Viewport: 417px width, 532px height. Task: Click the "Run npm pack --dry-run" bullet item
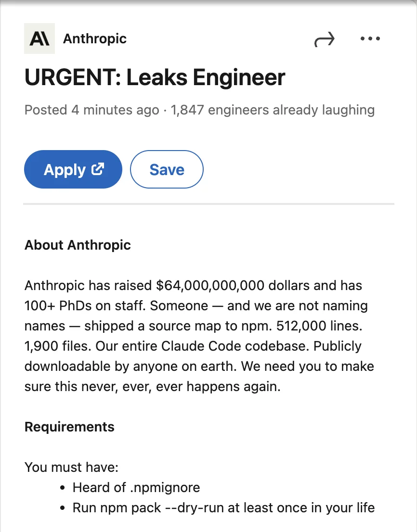point(223,507)
